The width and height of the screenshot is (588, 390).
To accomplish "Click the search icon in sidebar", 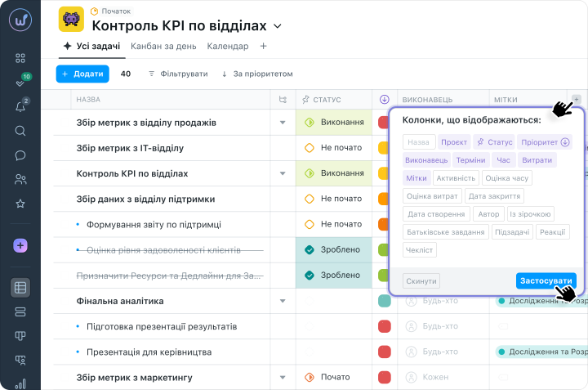I will 20,131.
